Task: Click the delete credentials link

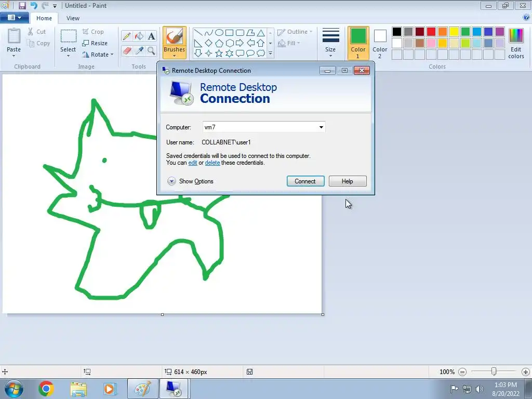Action: point(212,163)
